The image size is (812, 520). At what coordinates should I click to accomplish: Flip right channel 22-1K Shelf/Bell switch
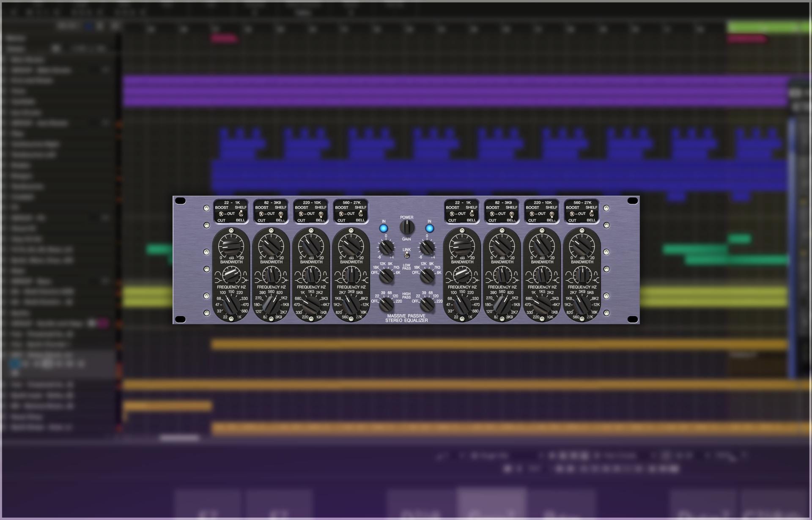(x=472, y=214)
